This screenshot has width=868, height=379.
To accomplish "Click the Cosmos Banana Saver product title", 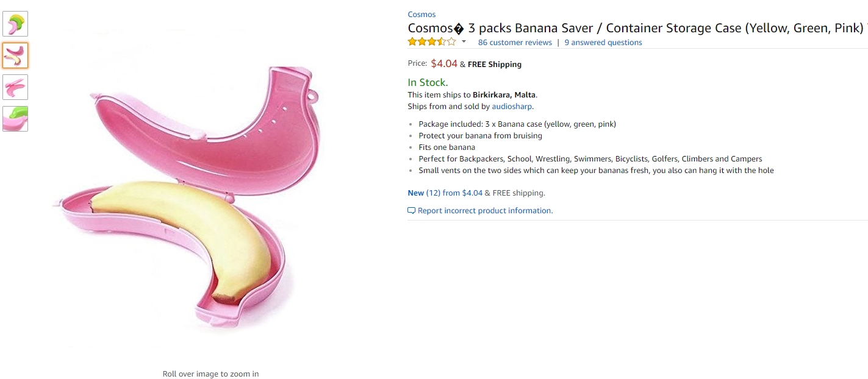I will (x=634, y=28).
